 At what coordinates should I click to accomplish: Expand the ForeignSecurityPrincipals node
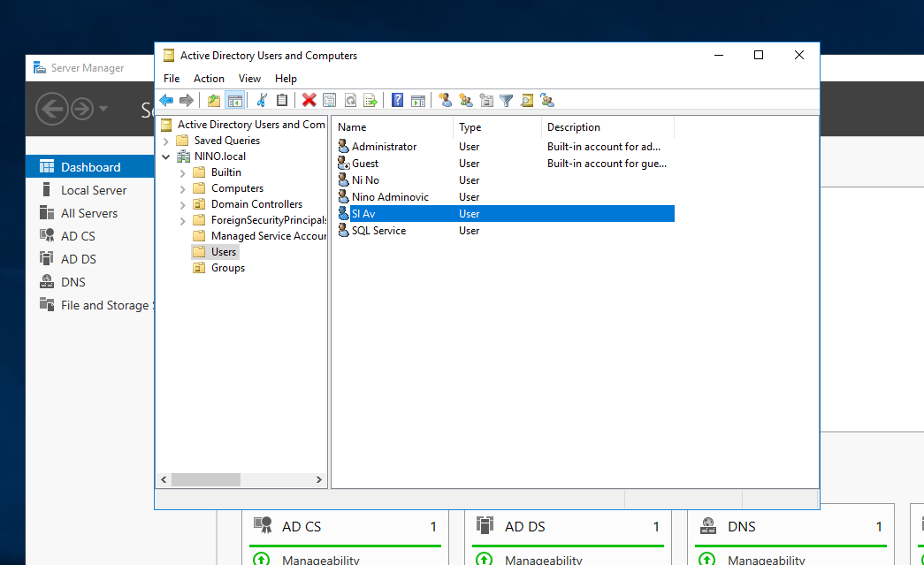point(183,220)
